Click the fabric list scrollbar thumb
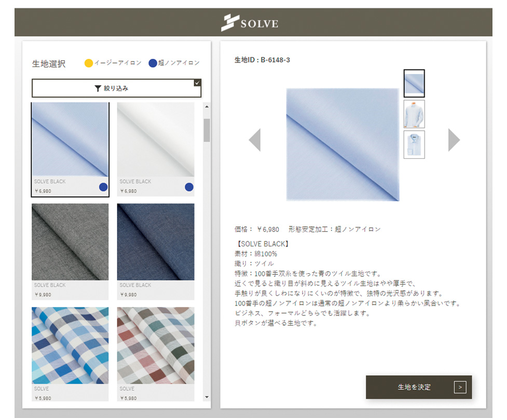507x420 pixels. [207, 130]
